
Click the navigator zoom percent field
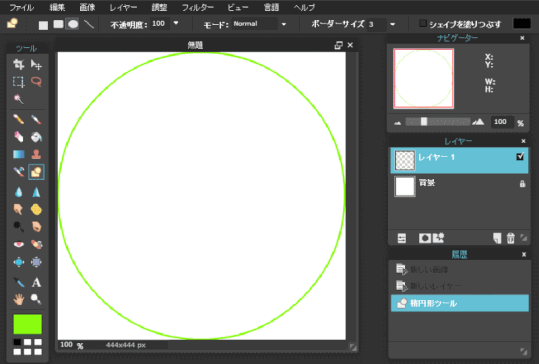[x=502, y=122]
